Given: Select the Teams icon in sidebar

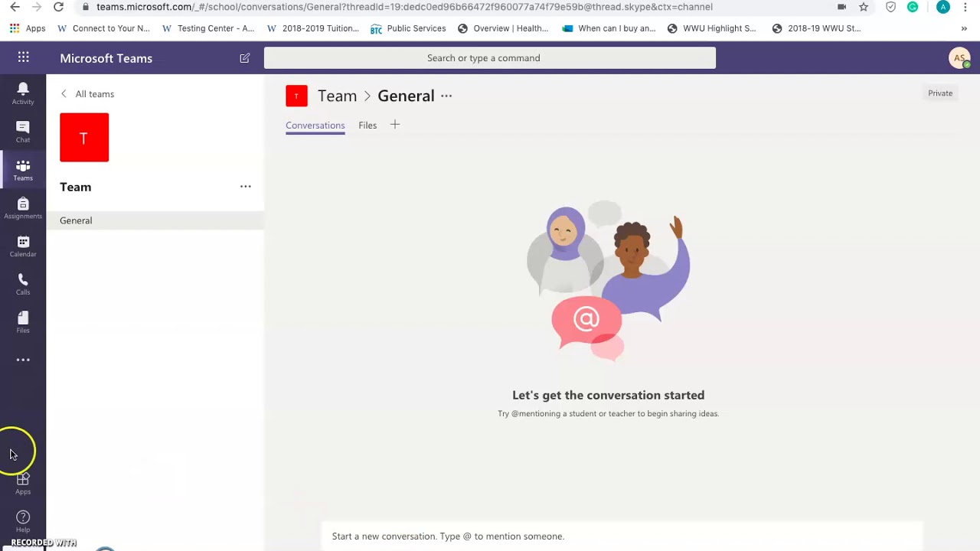Looking at the screenshot, I should tap(23, 170).
